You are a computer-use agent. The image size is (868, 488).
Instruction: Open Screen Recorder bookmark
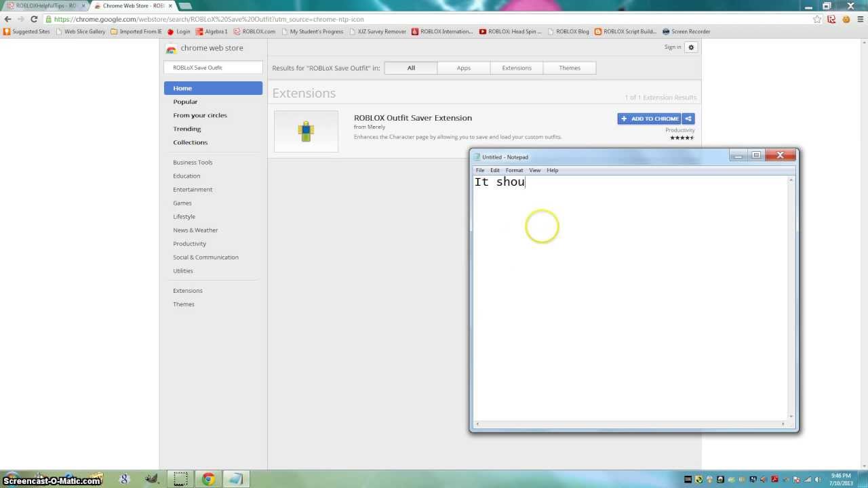pos(686,31)
